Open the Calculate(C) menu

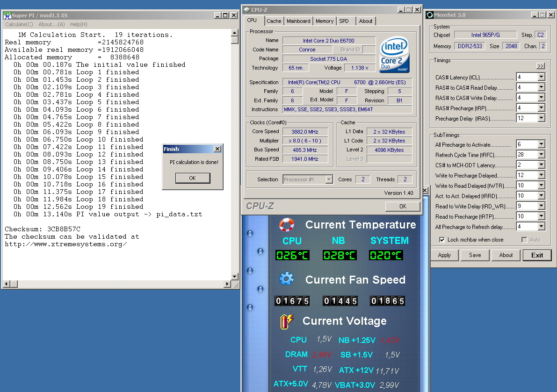pyautogui.click(x=19, y=24)
